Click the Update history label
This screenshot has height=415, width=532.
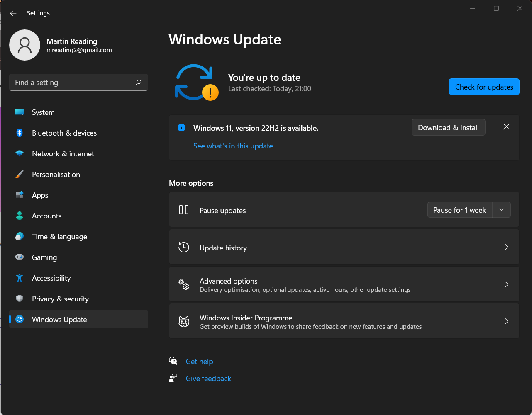click(x=223, y=248)
